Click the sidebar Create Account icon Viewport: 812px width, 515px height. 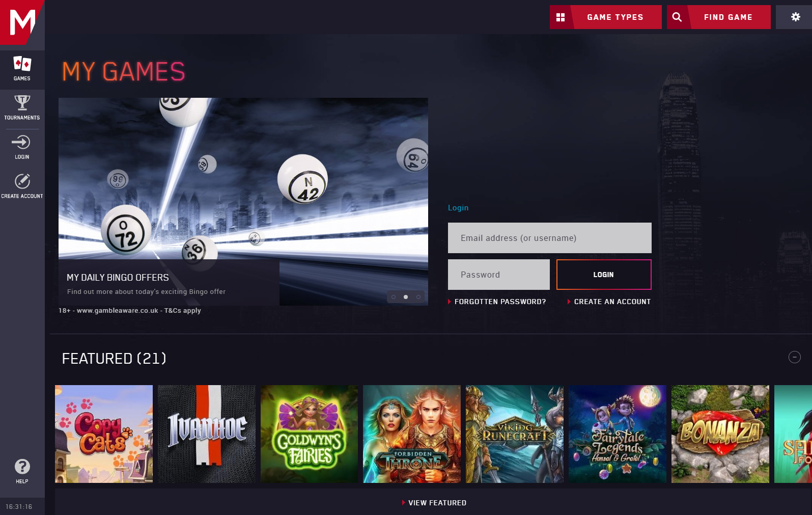pos(22,182)
